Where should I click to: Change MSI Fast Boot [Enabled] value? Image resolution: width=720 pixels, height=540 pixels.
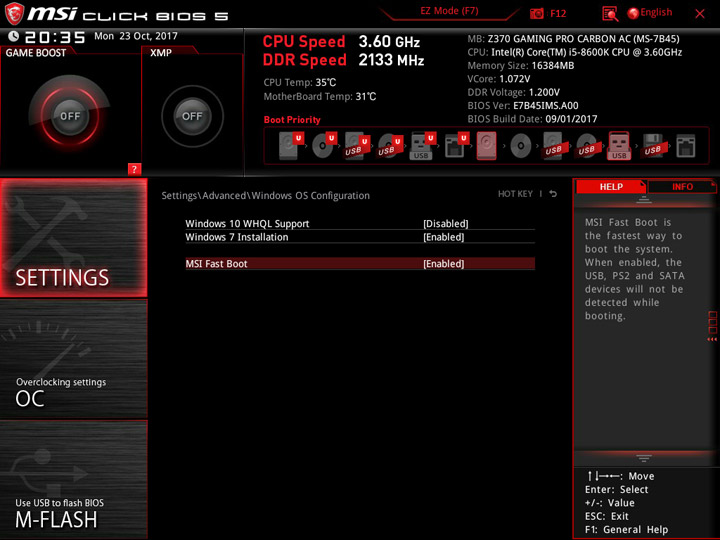[444, 264]
